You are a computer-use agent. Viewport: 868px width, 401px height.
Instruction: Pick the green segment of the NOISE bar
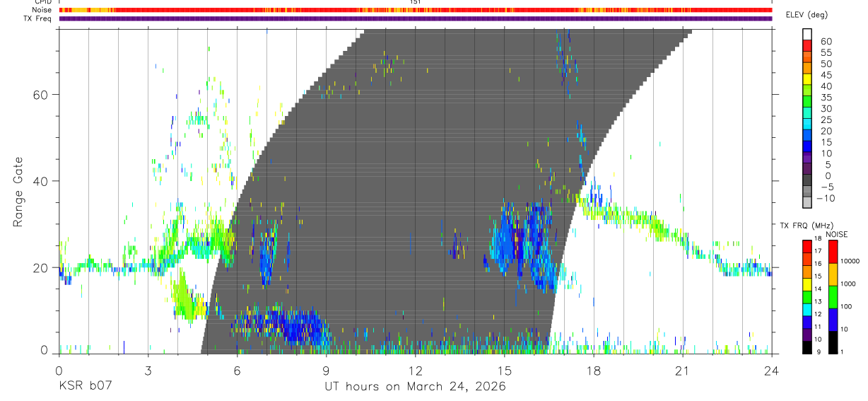(x=833, y=296)
